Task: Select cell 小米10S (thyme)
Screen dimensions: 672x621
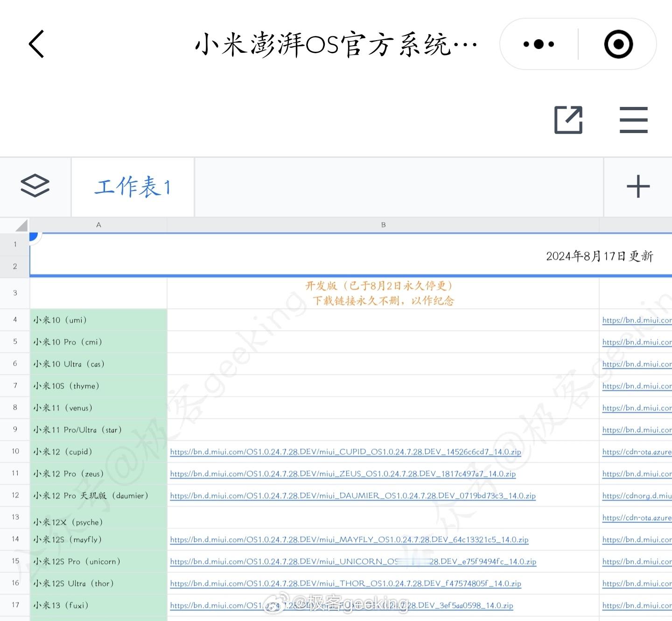Action: 98,386
